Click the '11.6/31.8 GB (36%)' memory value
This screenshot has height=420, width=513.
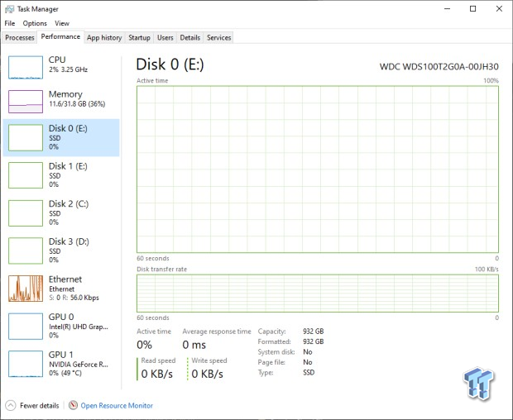pos(77,104)
